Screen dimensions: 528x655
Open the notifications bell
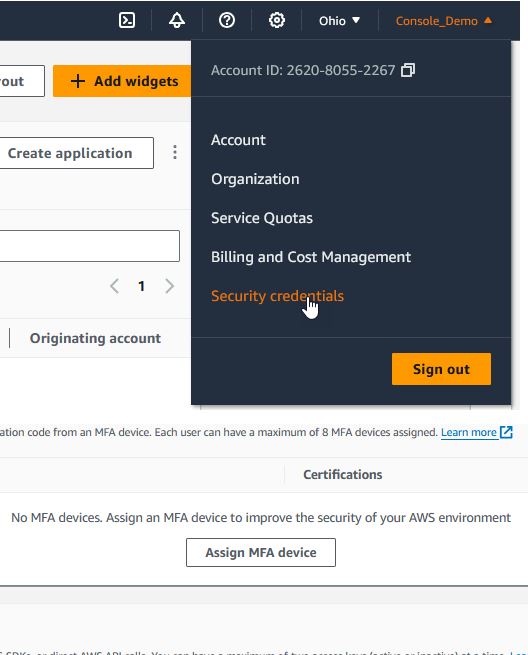[177, 20]
